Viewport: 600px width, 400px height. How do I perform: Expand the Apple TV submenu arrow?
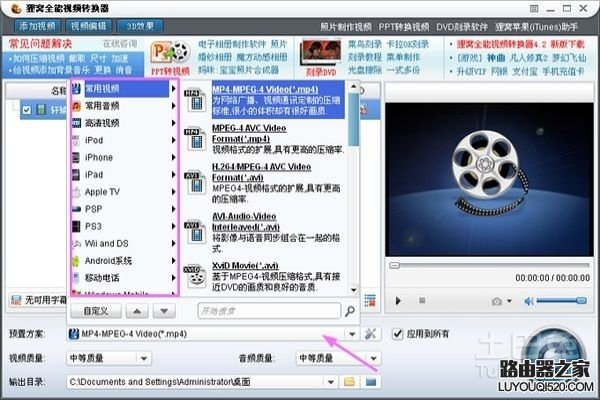click(x=174, y=192)
